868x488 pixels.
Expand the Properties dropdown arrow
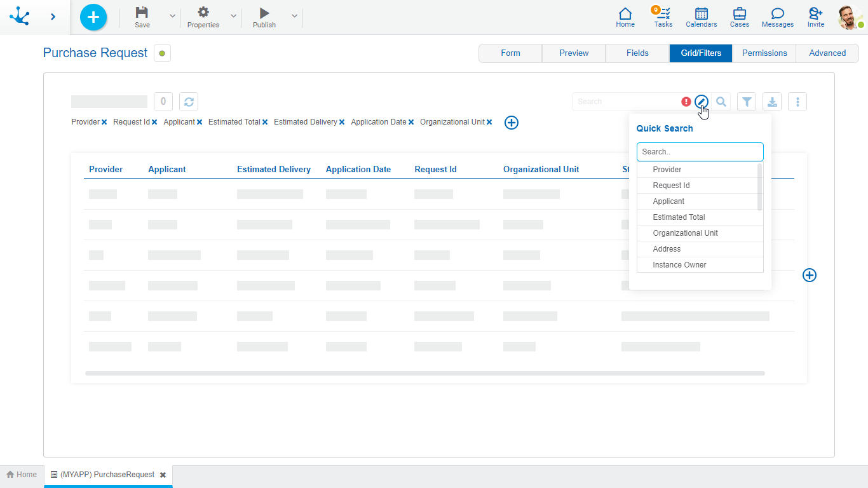pyautogui.click(x=233, y=17)
